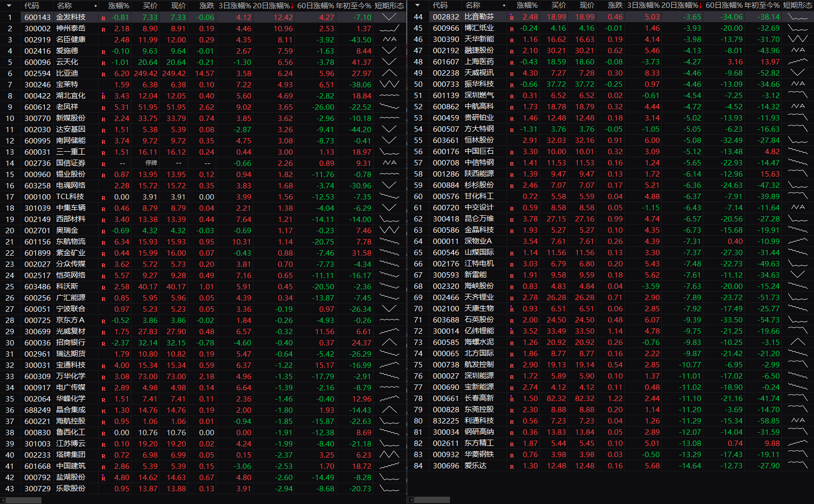This screenshot has height=504, width=814.
Task: Sort the left list by 年初至今% column
Action: [x=354, y=5]
